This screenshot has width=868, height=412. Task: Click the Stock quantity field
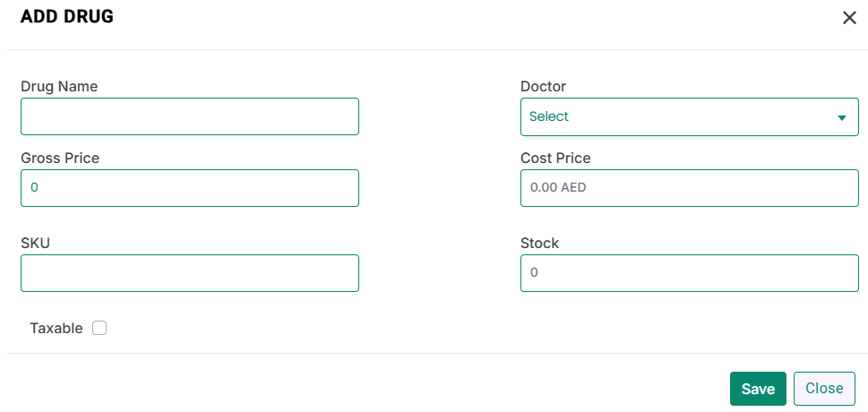click(x=689, y=273)
